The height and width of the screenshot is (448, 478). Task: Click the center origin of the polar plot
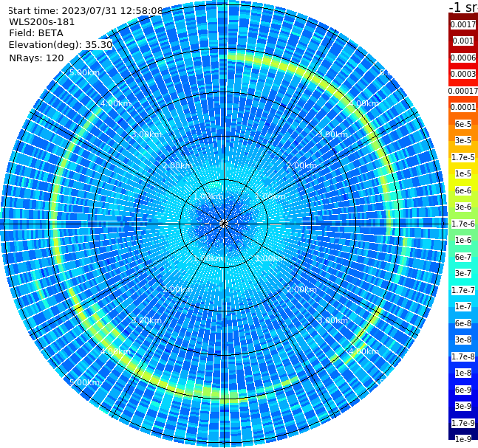(x=224, y=224)
